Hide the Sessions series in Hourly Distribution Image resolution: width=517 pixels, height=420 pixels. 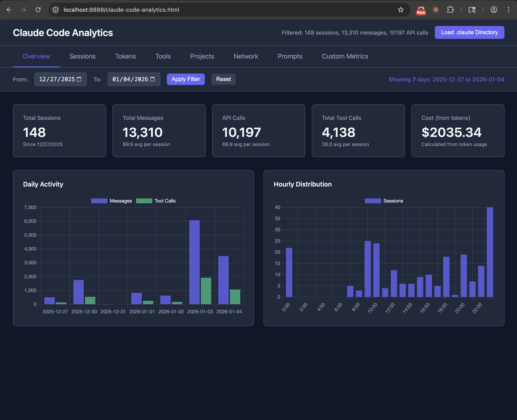tap(384, 200)
